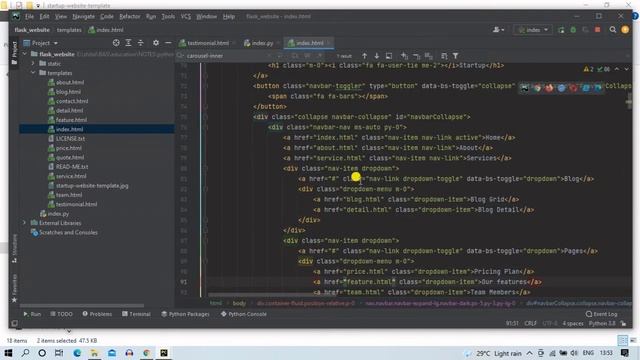The image size is (640, 360).
Task: Show hidden system tray icons
Action: tap(529, 353)
